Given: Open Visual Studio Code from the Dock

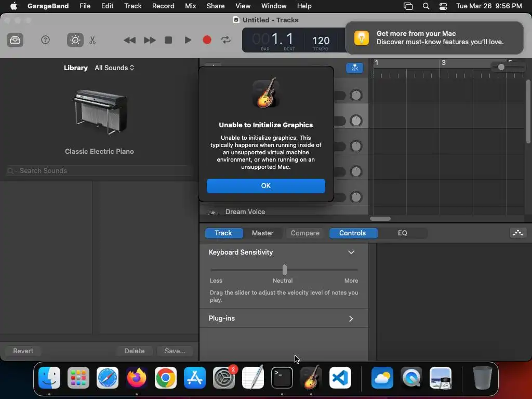Looking at the screenshot, I should 340,378.
